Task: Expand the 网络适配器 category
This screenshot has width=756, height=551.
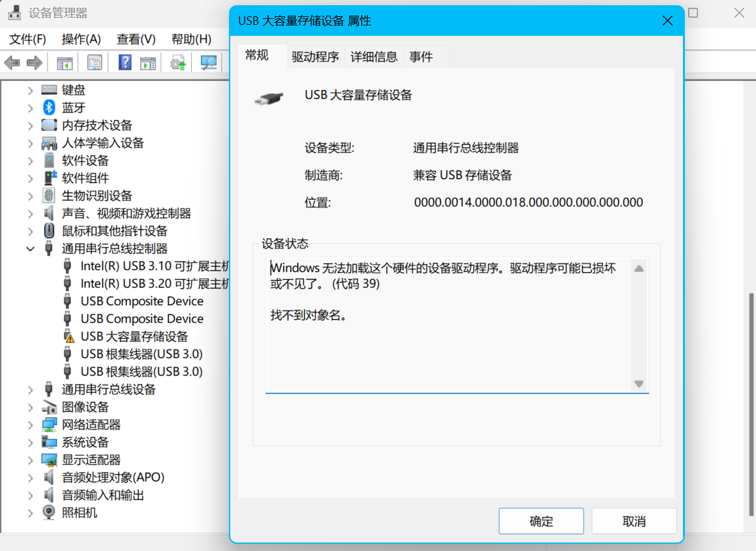Action: [x=31, y=424]
